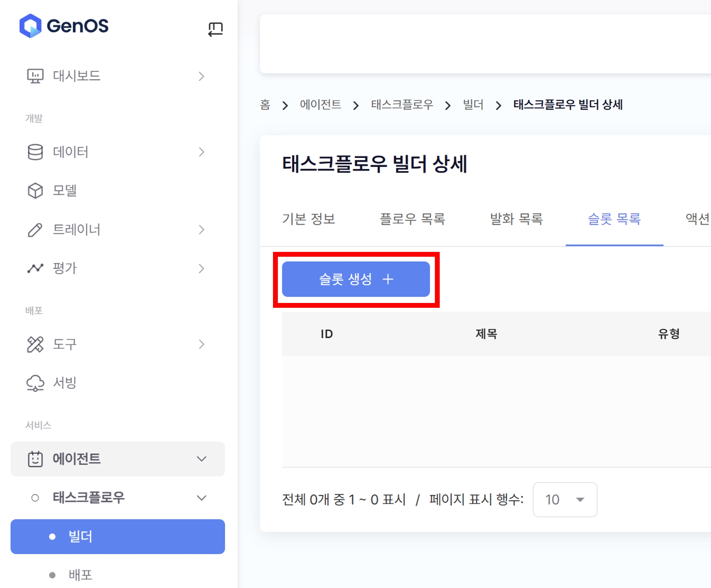
Task: Switch to the 발화 목록 tab
Action: point(516,219)
